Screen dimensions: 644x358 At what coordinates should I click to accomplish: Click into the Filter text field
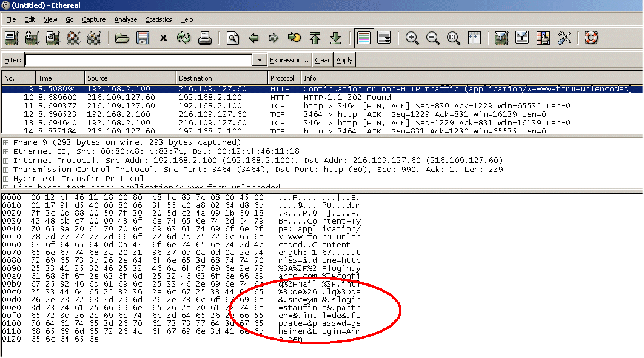[138, 60]
